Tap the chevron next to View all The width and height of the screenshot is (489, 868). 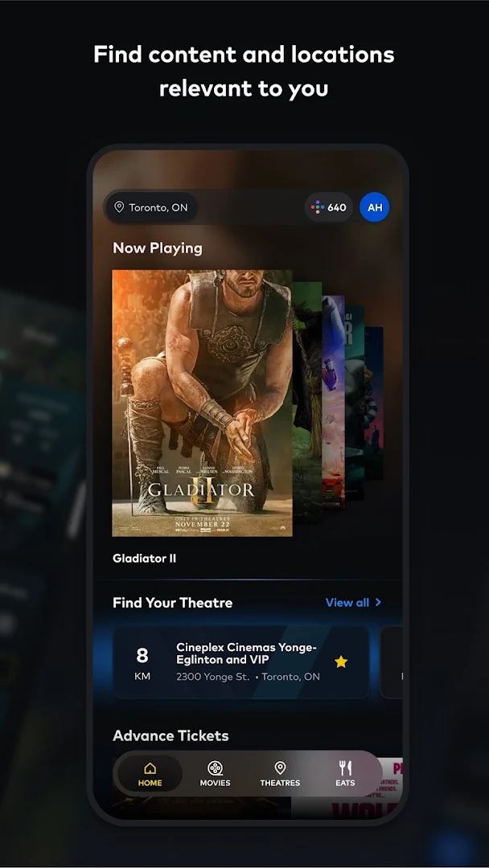[x=378, y=602]
